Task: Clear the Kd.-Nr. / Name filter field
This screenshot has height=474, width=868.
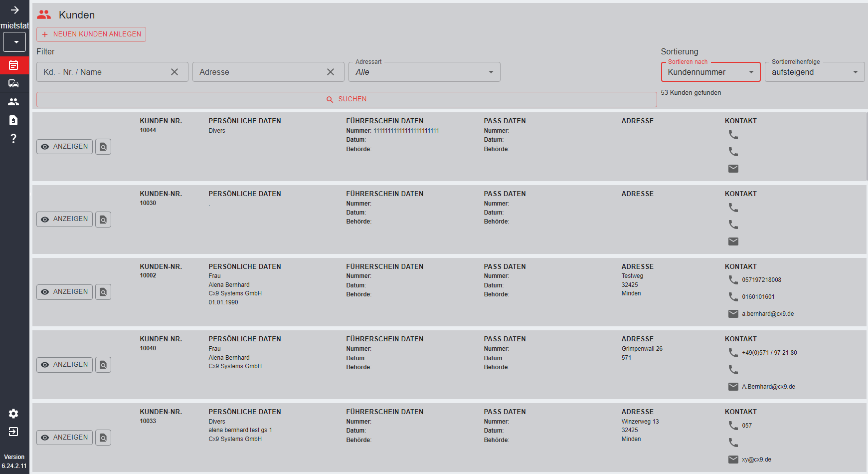Action: tap(174, 72)
